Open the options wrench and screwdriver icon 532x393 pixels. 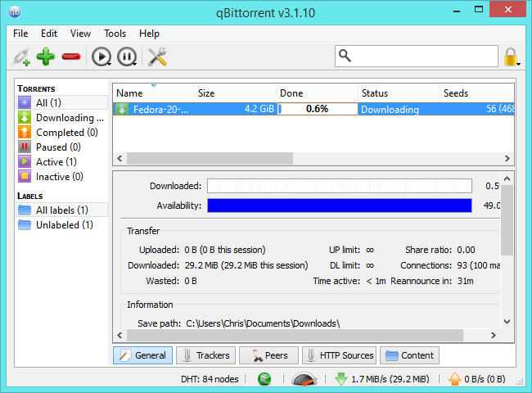(156, 56)
